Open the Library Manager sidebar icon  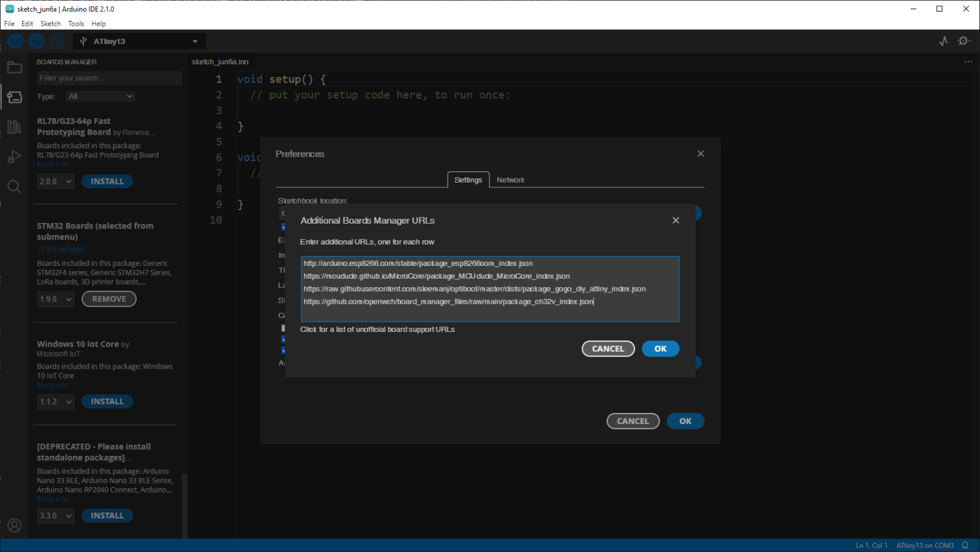15,127
